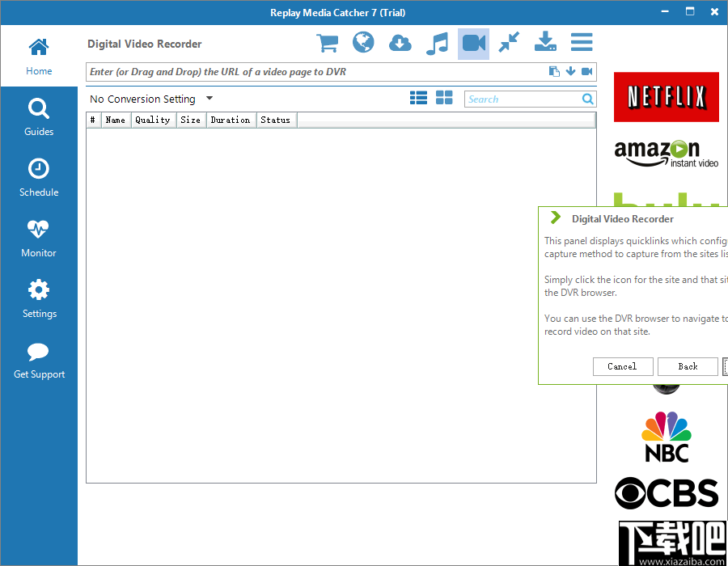
Task: Click the paste URL clipboard icon
Action: pyautogui.click(x=554, y=71)
